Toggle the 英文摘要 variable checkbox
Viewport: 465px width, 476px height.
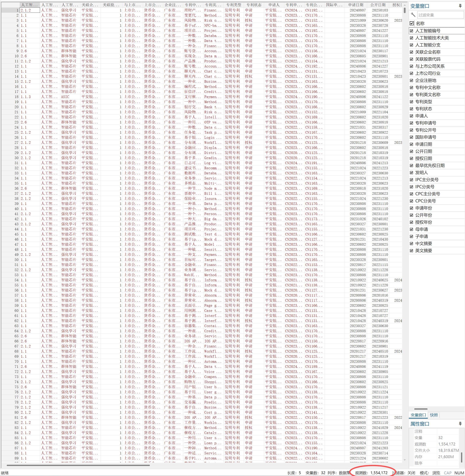412,251
